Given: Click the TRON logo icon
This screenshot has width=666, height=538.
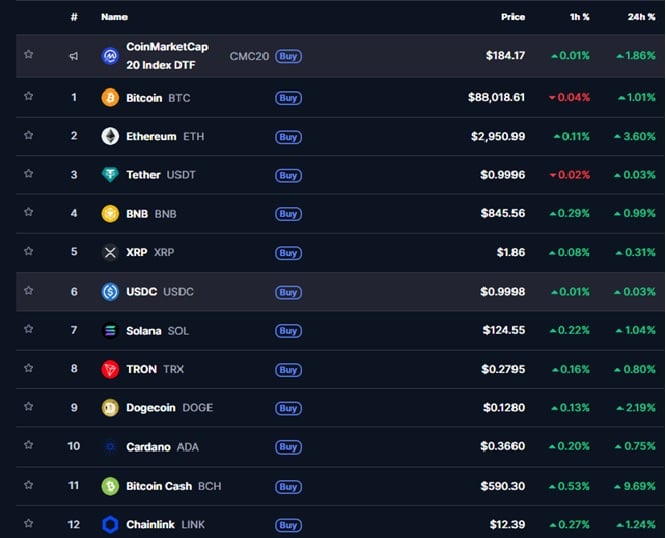Looking at the screenshot, I should [x=110, y=369].
